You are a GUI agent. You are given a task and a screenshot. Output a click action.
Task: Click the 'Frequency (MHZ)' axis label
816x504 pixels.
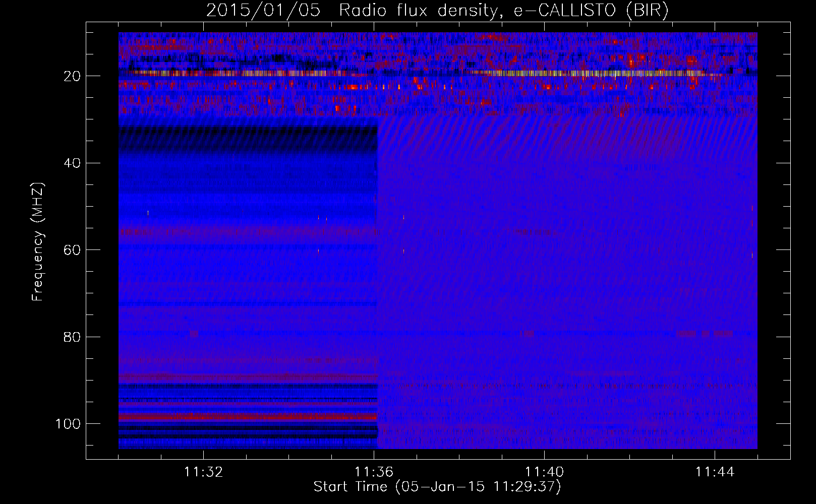coord(38,242)
